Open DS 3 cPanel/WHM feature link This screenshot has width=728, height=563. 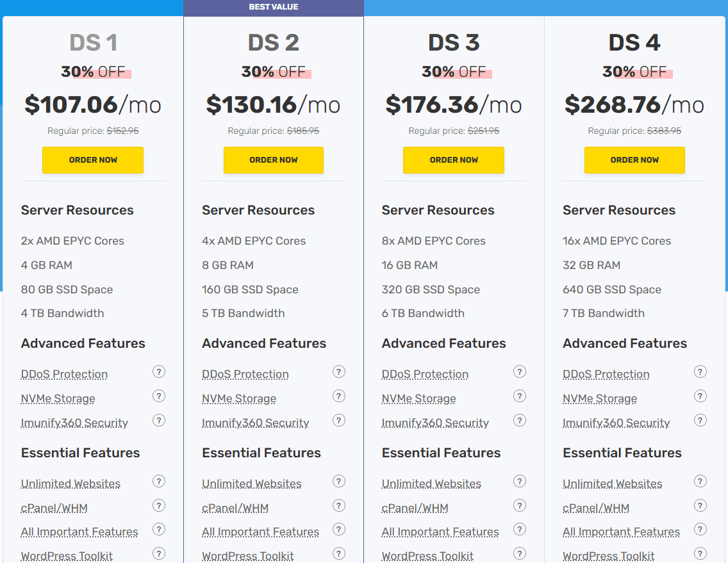415,509
